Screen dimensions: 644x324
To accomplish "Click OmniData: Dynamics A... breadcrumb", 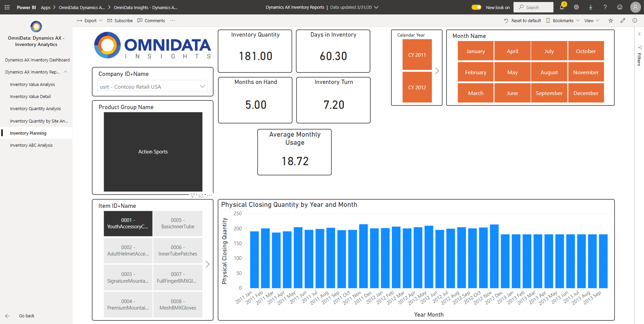I will (82, 7).
